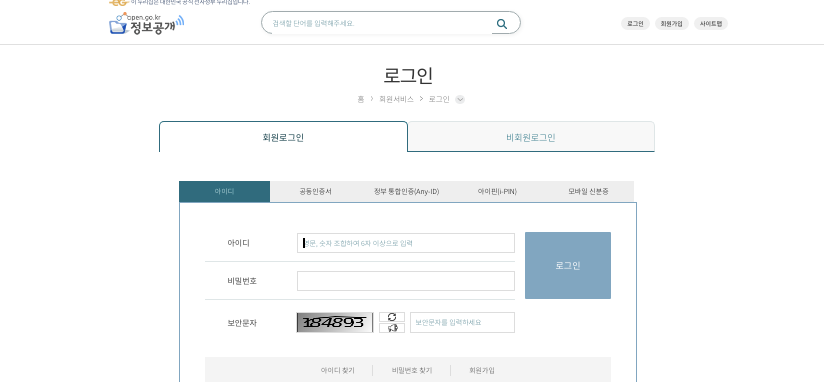The height and width of the screenshot is (382, 824).
Task: Click the large blue 로그인 submit button
Action: (568, 265)
